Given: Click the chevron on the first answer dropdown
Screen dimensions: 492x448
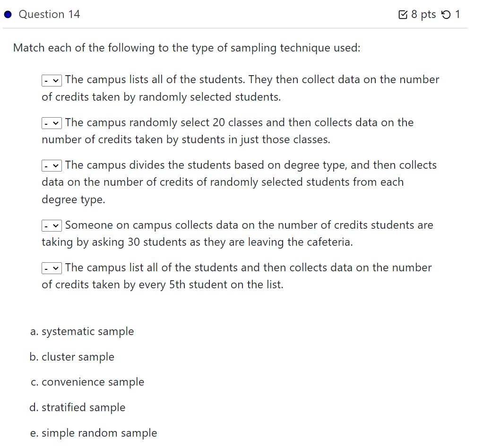Looking at the screenshot, I should click(x=55, y=80).
